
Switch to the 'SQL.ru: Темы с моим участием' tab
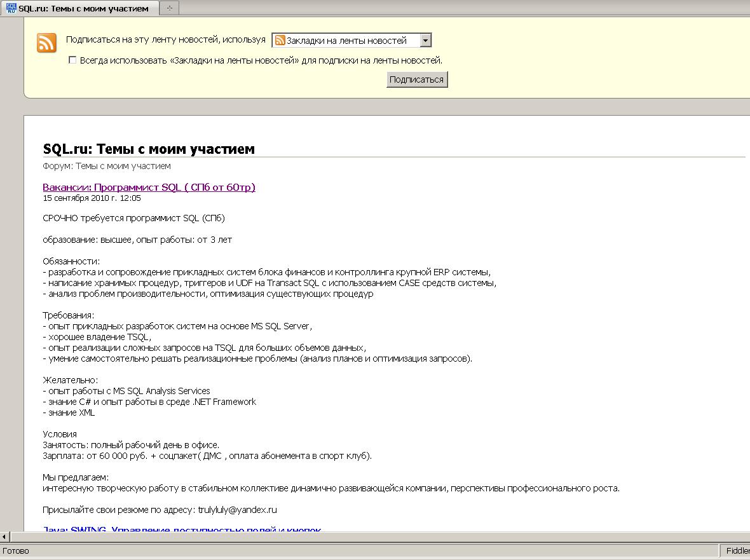coord(83,8)
